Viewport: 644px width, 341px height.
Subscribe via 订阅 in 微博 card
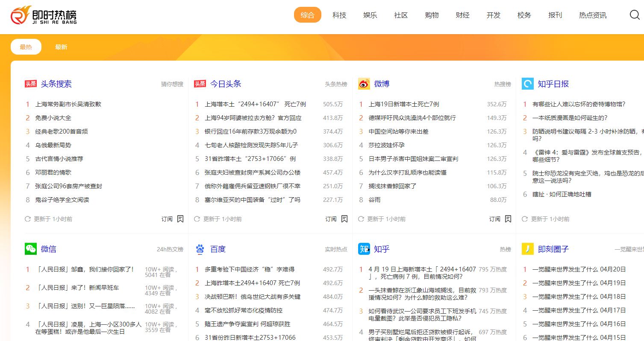[495, 219]
